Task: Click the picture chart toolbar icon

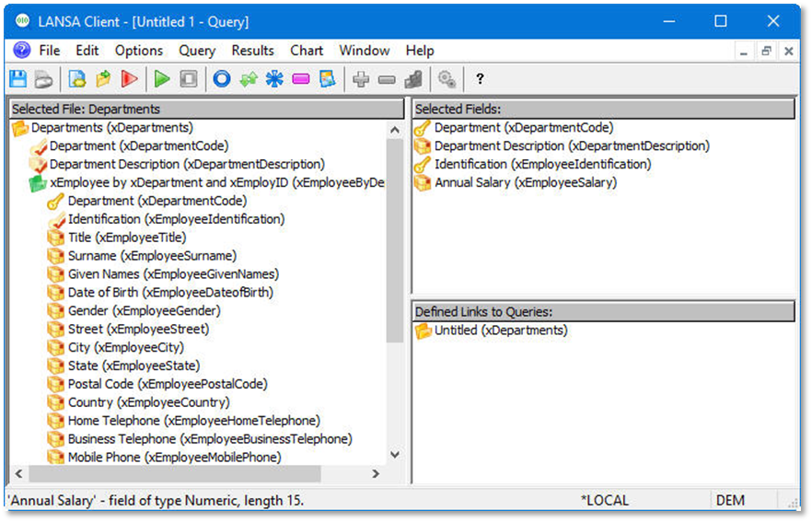Action: (328, 79)
